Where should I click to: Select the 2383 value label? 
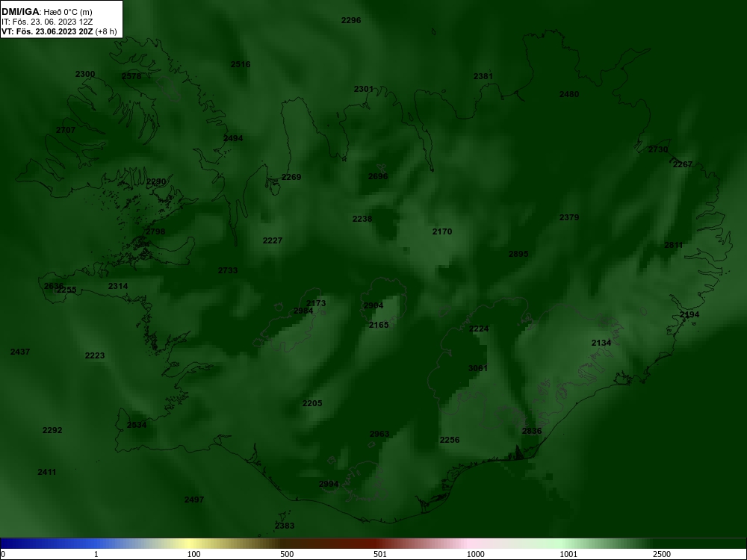285,526
